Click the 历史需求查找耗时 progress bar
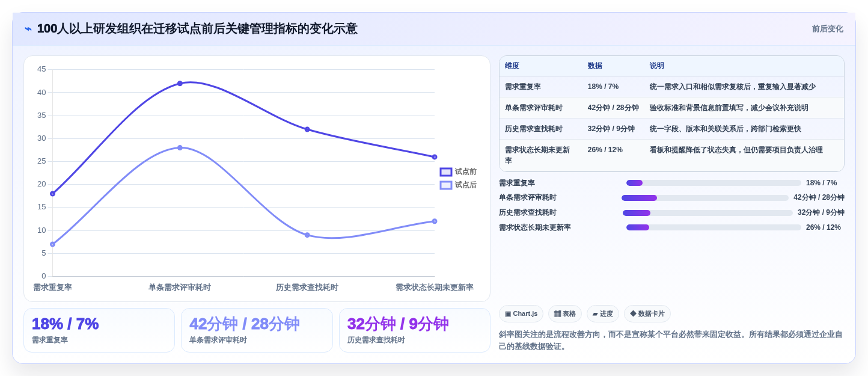The width and height of the screenshot is (868, 376). point(708,213)
